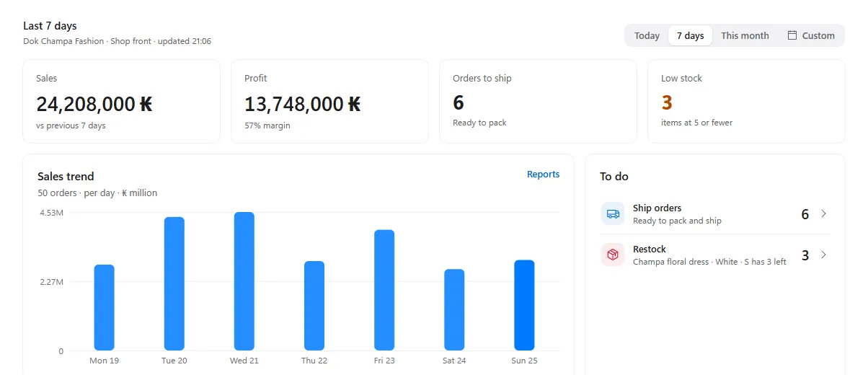
Task: Open the Ship orders to-do row
Action: 715,213
